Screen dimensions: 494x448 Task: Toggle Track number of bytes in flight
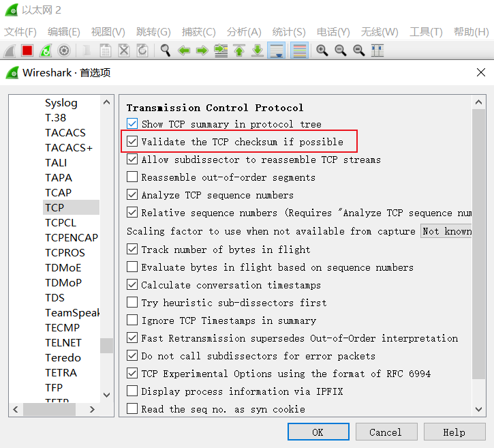132,249
